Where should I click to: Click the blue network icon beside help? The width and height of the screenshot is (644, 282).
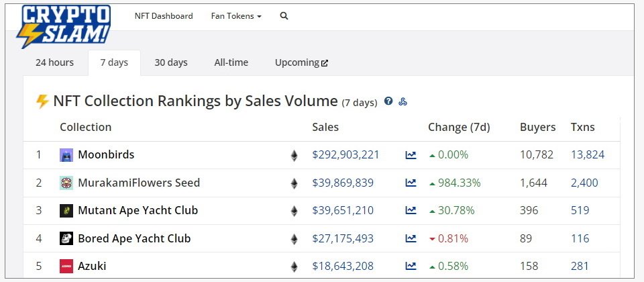pos(403,102)
